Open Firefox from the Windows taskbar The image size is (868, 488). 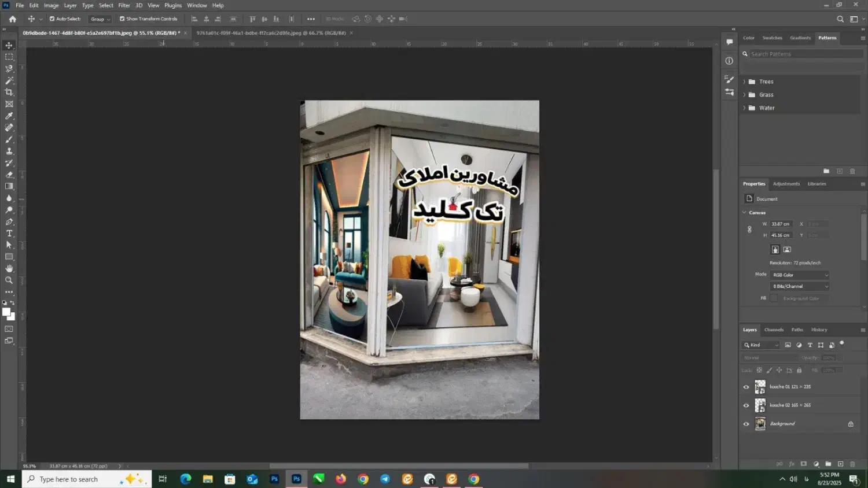[341, 479]
